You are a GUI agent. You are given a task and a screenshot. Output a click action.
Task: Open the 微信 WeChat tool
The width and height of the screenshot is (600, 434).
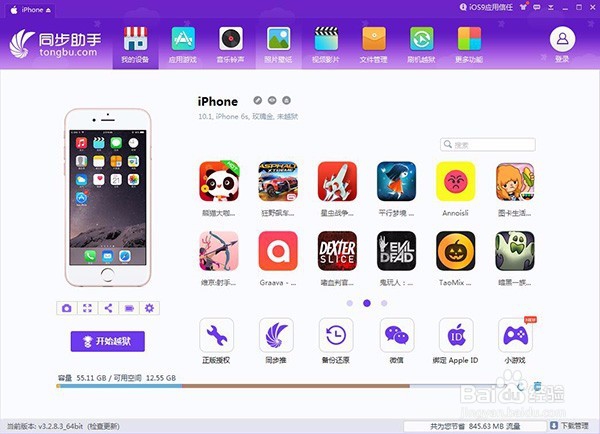pyautogui.click(x=397, y=335)
